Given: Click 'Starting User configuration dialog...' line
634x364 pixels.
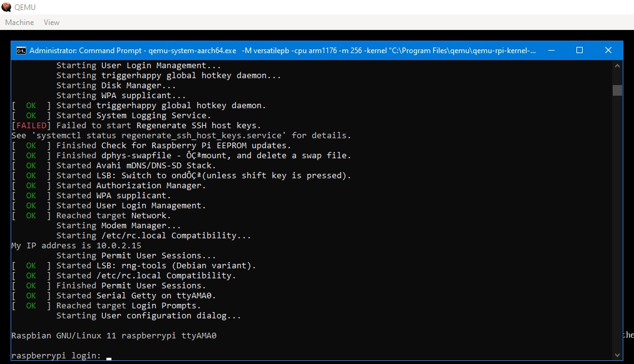Looking at the screenshot, I should [148, 315].
